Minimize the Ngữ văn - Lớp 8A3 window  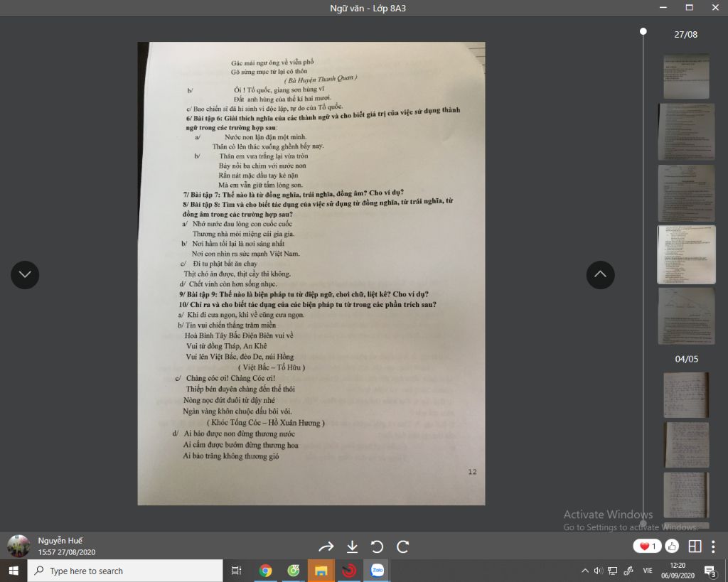[663, 7]
